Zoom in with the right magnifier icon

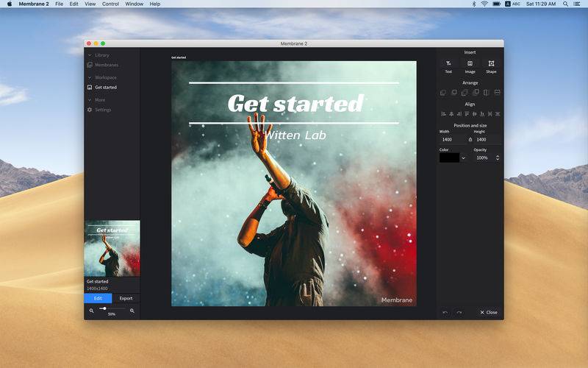pos(132,311)
